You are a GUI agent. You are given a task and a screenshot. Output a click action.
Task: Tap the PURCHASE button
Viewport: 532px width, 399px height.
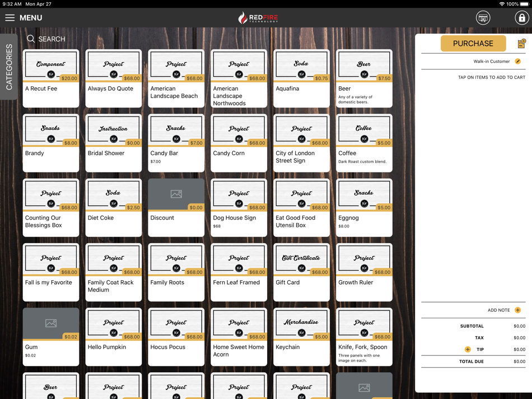tap(473, 44)
